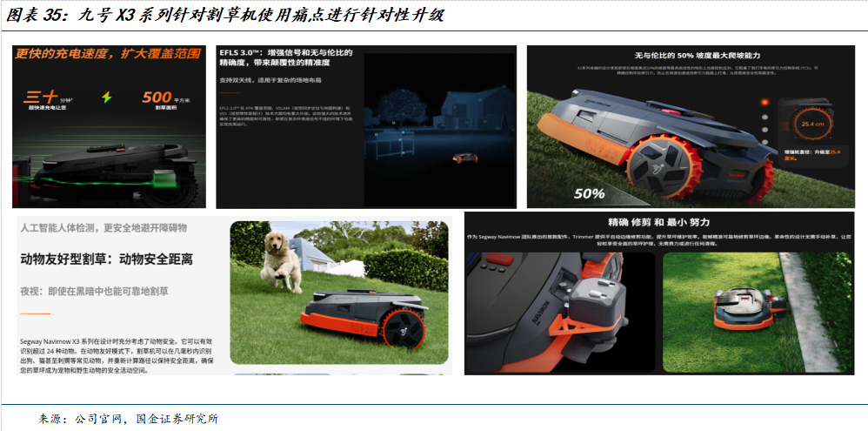
Task: Click the "超快速充电让您" caption
Action: click(x=47, y=107)
